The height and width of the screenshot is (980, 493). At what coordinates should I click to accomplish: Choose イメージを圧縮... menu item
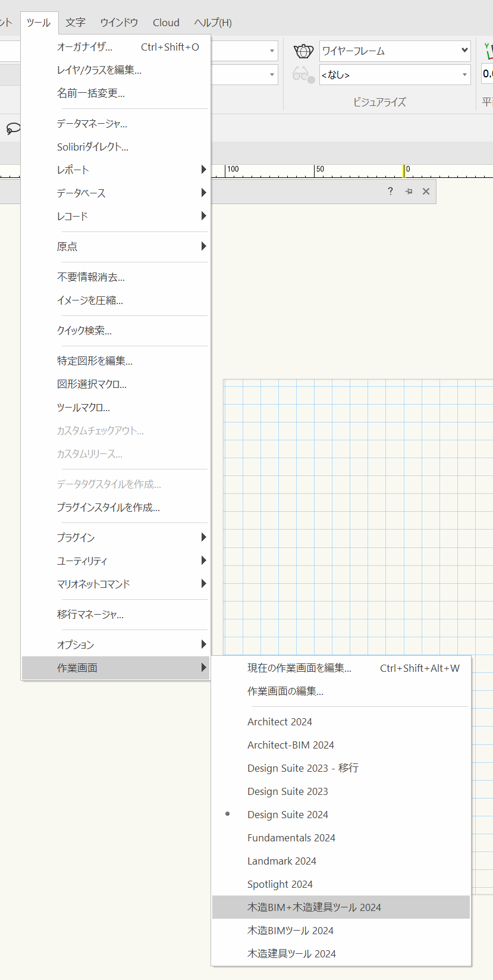pos(115,300)
